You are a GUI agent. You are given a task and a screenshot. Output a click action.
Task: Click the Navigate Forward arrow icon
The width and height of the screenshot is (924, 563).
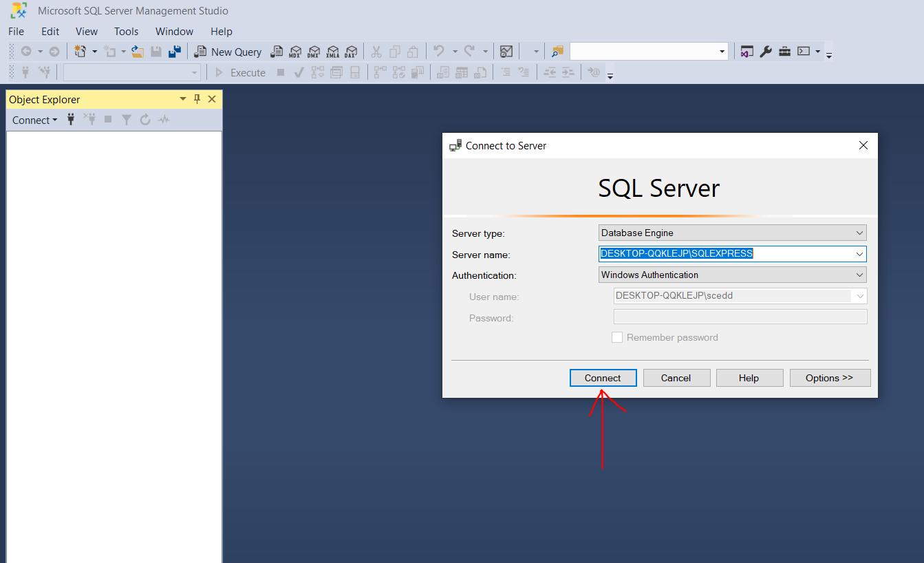54,52
